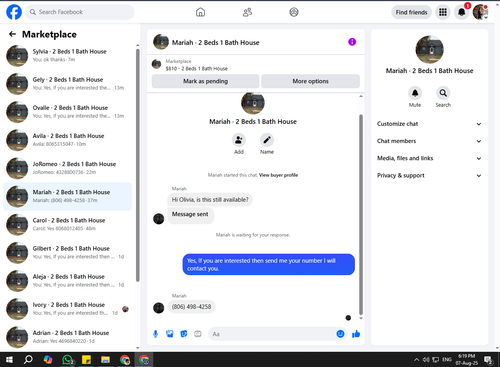Mute the conversation with the bell icon
The image size is (500, 367).
415,93
